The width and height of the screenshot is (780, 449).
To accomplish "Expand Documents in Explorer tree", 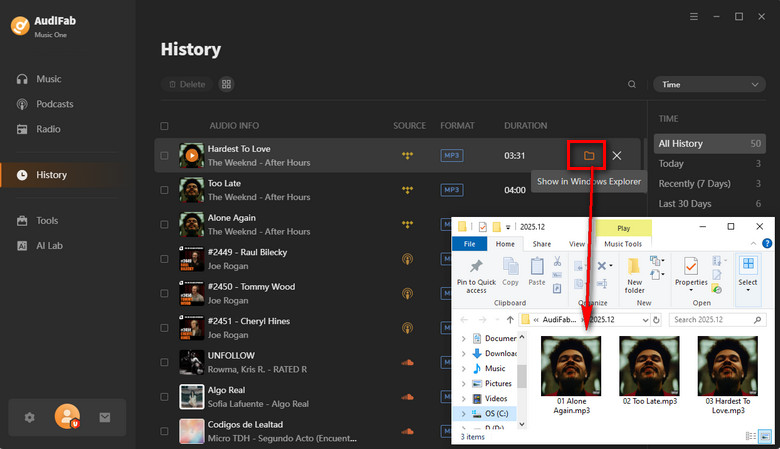I will tap(464, 339).
